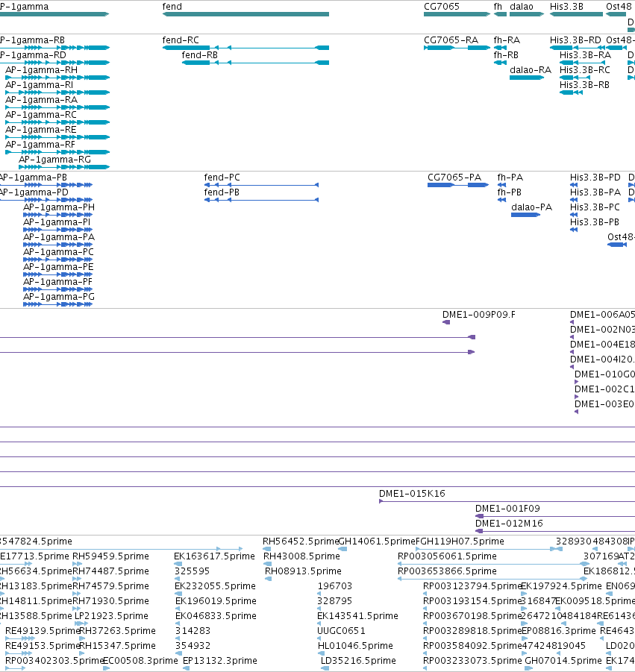Image resolution: width=635 pixels, height=672 pixels.
Task: Open the His3.3B-RA transcript
Action: [582, 63]
